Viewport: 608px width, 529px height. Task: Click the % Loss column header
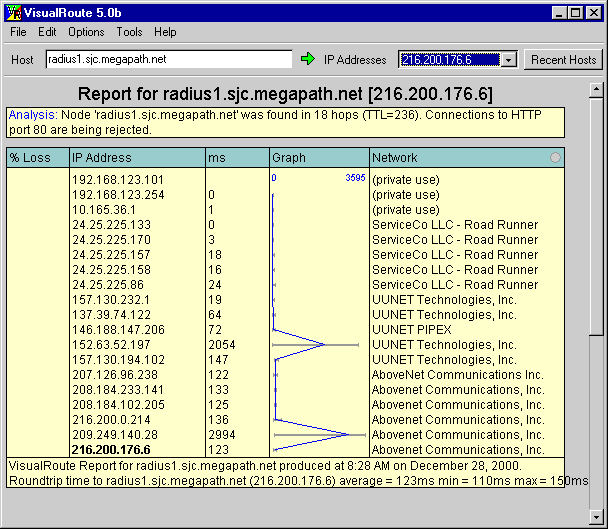38,157
